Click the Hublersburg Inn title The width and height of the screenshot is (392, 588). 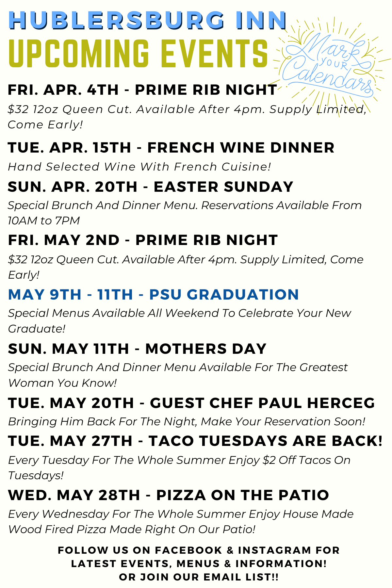[147, 20]
